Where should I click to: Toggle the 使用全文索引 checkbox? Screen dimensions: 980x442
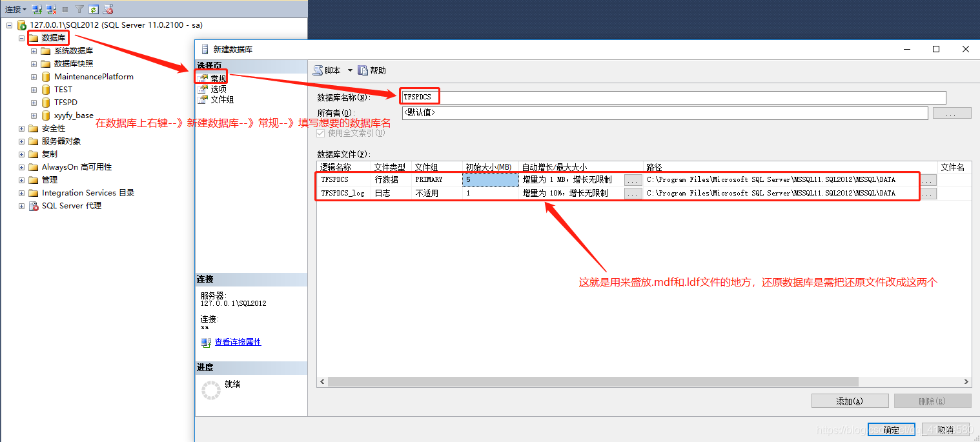[x=321, y=133]
